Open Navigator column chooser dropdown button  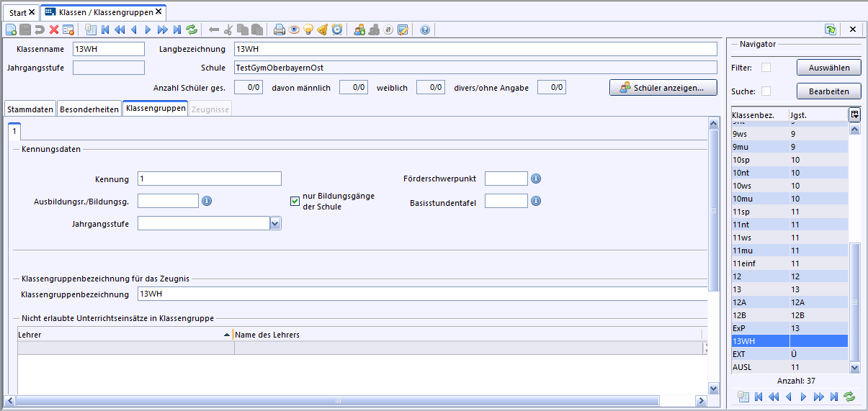point(854,114)
